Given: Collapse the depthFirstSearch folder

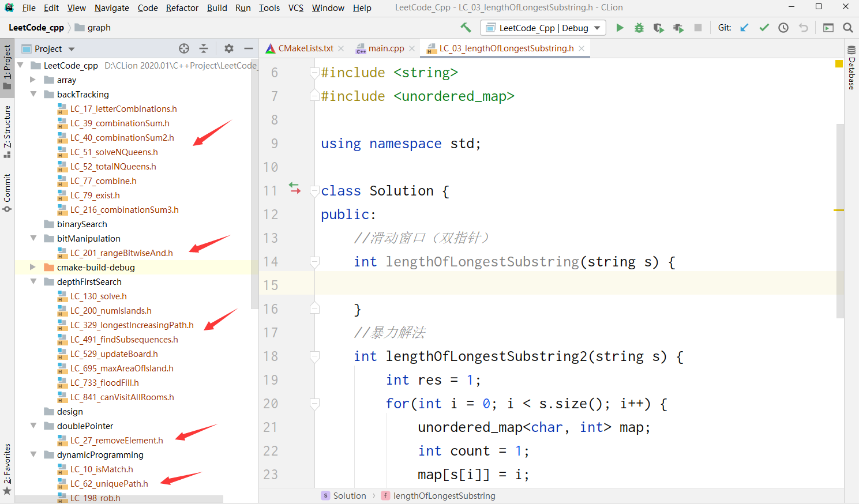Looking at the screenshot, I should [33, 281].
